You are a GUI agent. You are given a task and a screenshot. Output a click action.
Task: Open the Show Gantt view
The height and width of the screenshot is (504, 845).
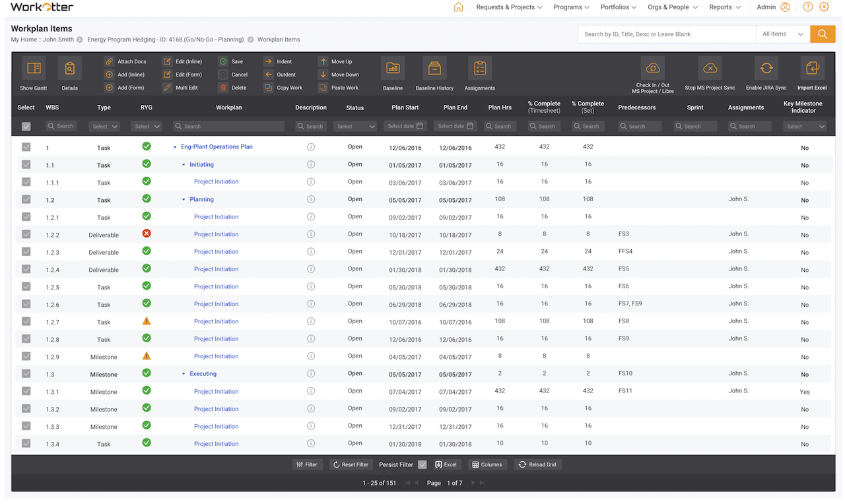[x=33, y=69]
